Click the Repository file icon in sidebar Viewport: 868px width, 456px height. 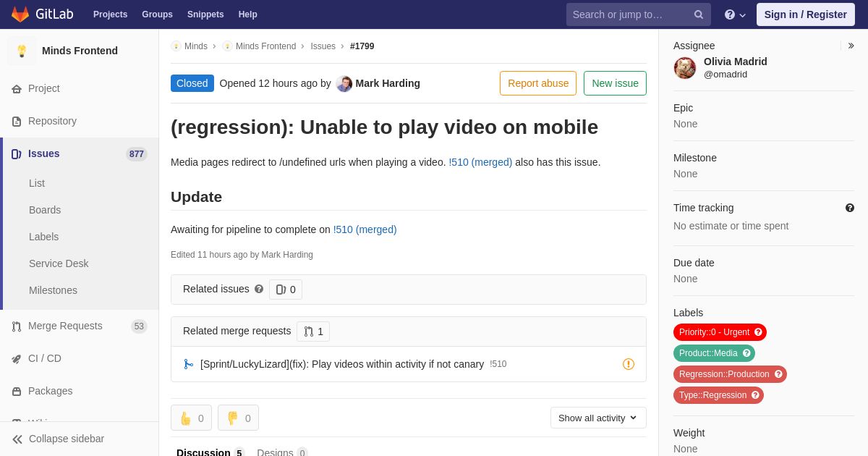(17, 122)
